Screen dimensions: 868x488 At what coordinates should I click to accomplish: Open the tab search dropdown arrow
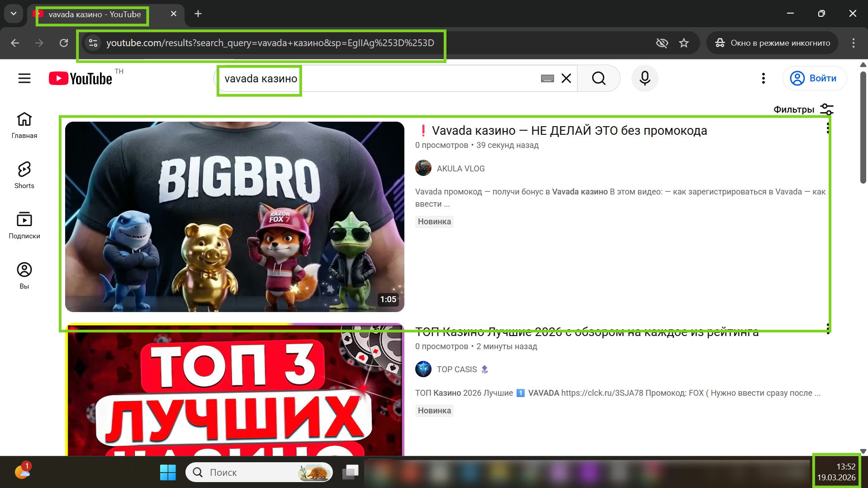(14, 14)
